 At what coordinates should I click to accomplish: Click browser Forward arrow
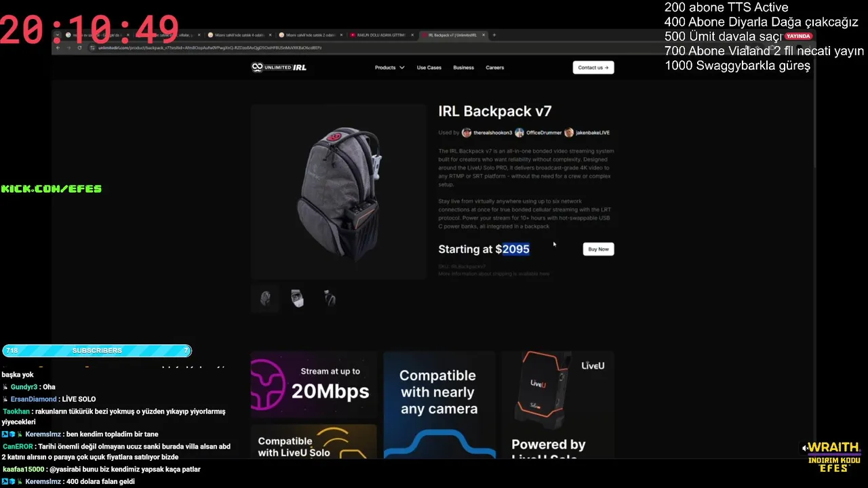pyautogui.click(x=68, y=47)
